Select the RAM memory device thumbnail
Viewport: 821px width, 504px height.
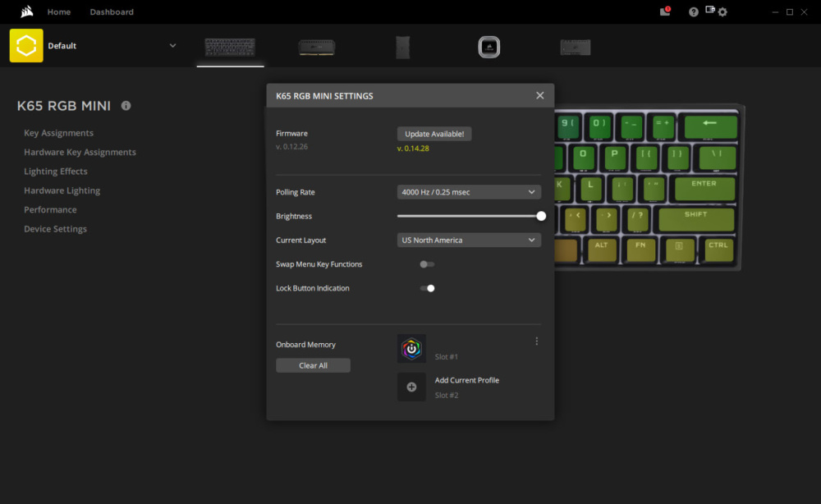coord(317,47)
